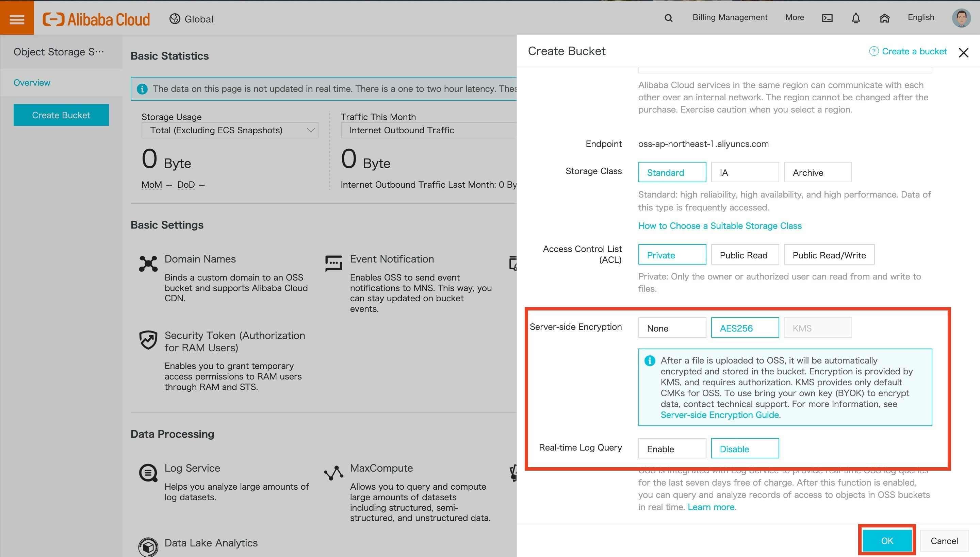This screenshot has width=980, height=557.
Task: Open notifications bell icon
Action: (855, 18)
